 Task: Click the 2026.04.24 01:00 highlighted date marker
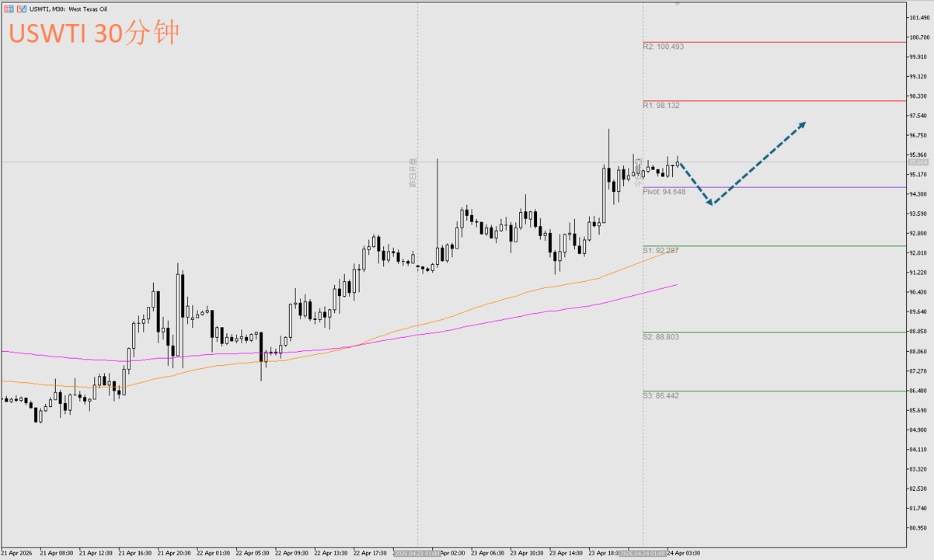click(643, 553)
